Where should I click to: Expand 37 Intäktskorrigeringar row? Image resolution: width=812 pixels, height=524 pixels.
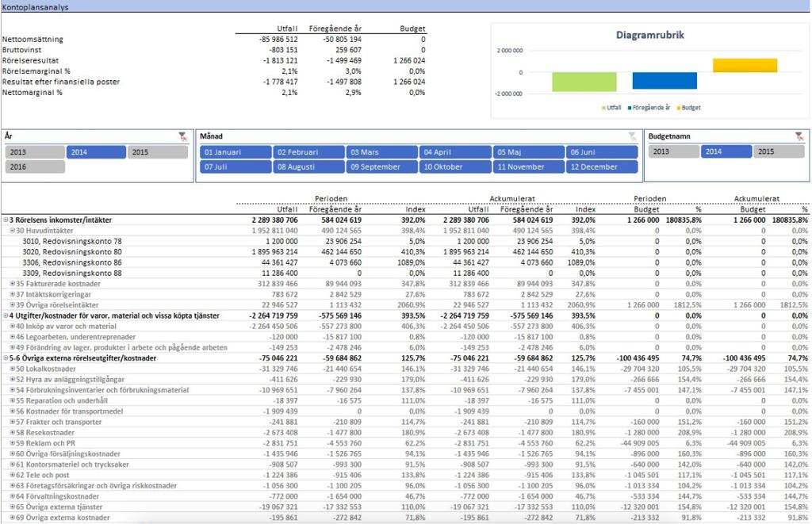(x=13, y=294)
